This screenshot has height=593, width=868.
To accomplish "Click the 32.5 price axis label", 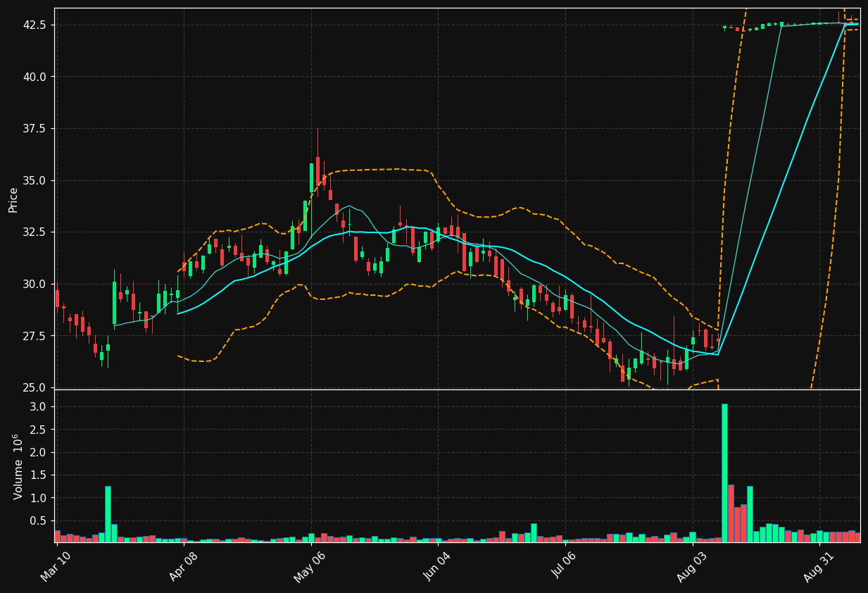I will pyautogui.click(x=35, y=232).
